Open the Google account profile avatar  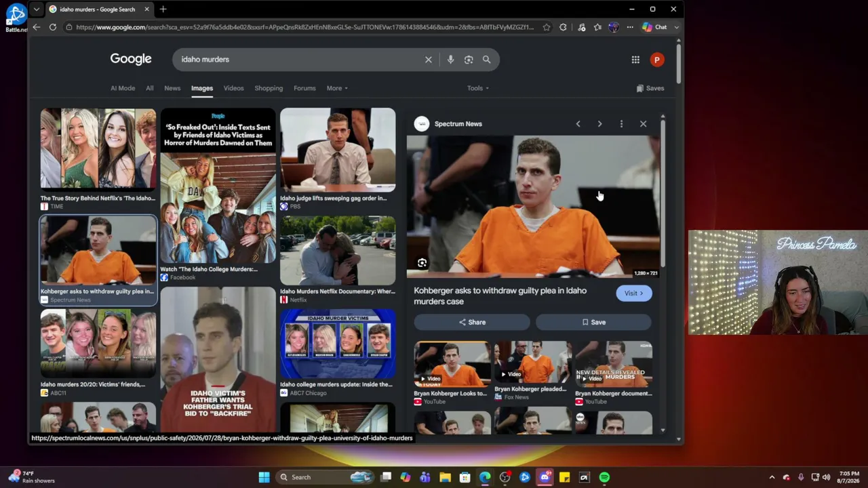[x=656, y=60]
